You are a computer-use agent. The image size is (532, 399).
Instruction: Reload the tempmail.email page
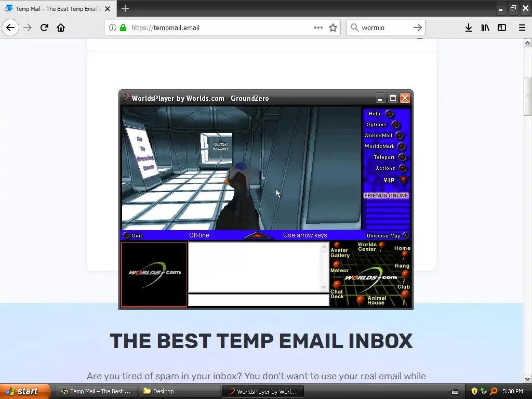44,28
